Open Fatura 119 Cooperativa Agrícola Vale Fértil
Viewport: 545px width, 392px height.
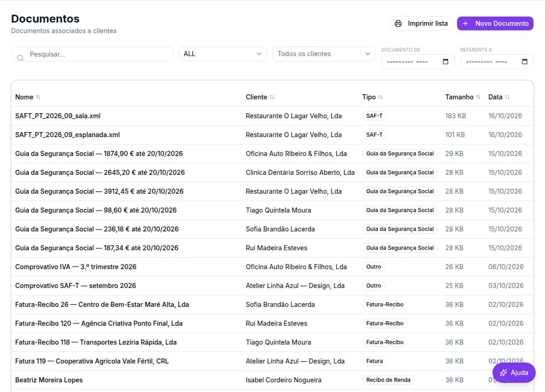click(92, 361)
